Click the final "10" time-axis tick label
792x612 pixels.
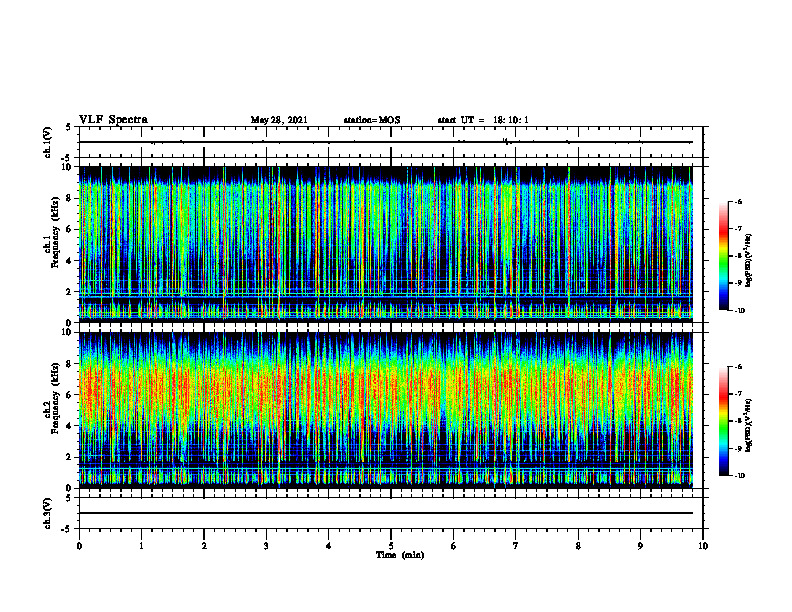(x=703, y=546)
